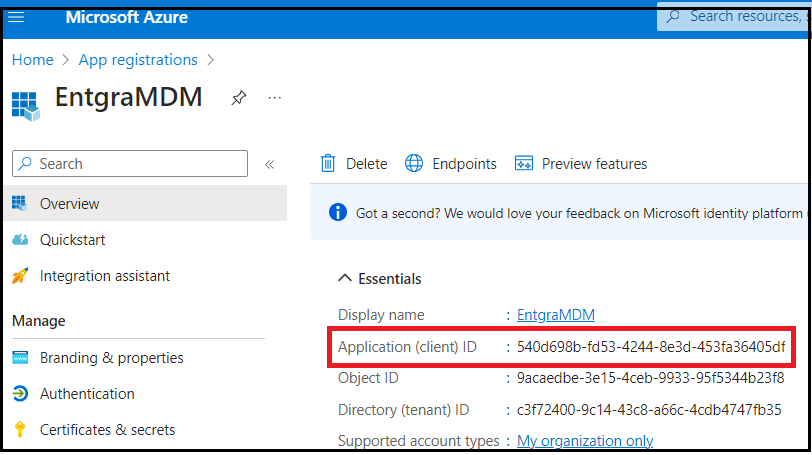Click the Display name label
The width and height of the screenshot is (812, 455).
click(x=381, y=315)
